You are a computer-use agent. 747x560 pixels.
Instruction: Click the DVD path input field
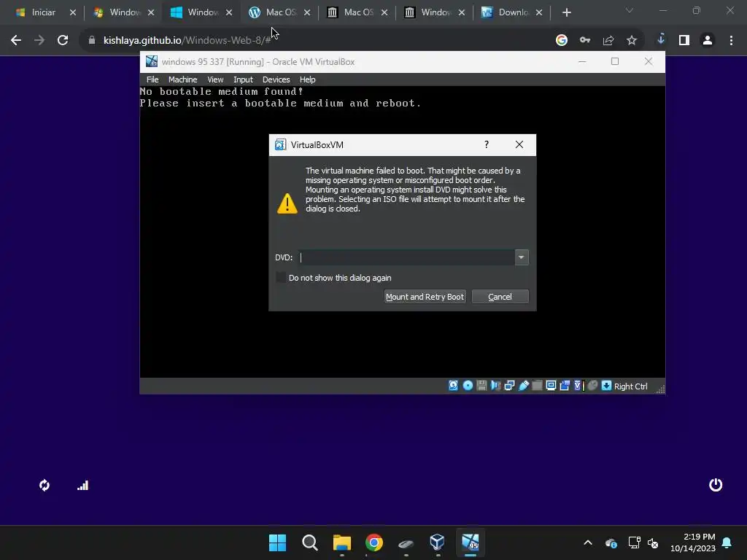pos(407,257)
